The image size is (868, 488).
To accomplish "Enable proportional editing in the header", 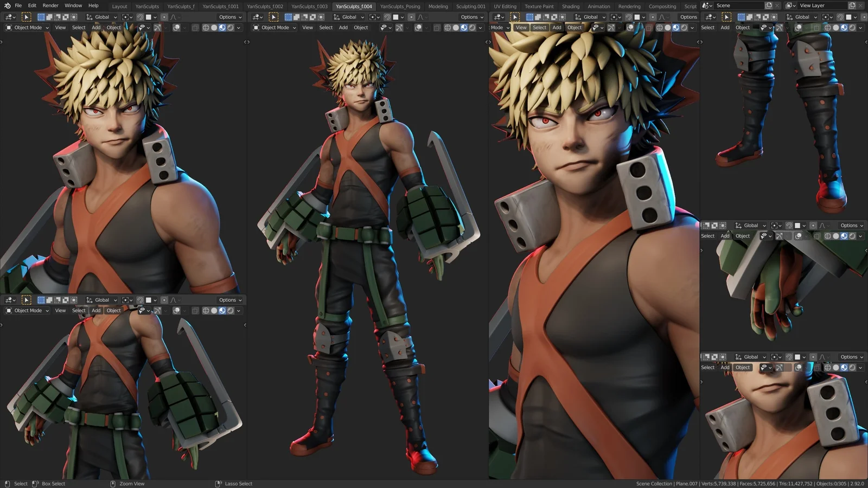I will point(164,17).
